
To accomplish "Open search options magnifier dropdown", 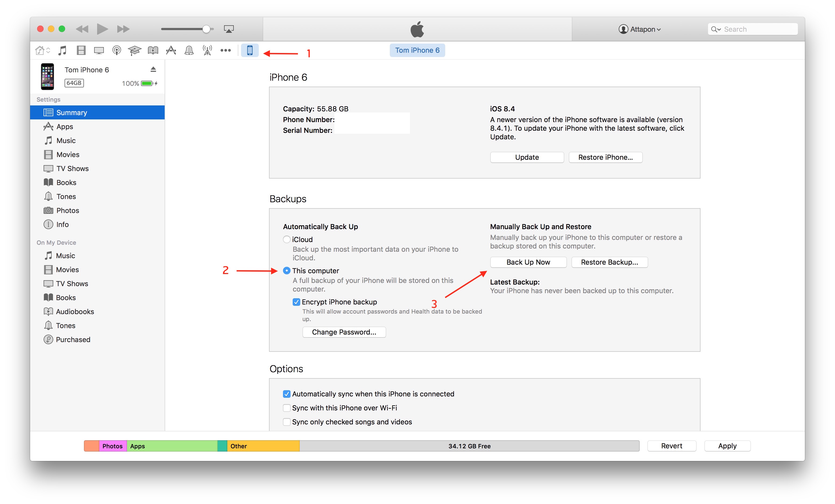I will coord(716,30).
